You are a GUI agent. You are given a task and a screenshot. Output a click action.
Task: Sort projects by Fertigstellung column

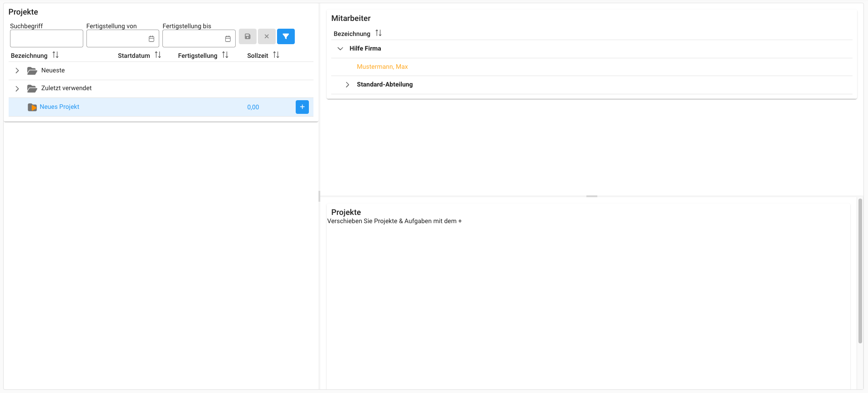(x=225, y=55)
